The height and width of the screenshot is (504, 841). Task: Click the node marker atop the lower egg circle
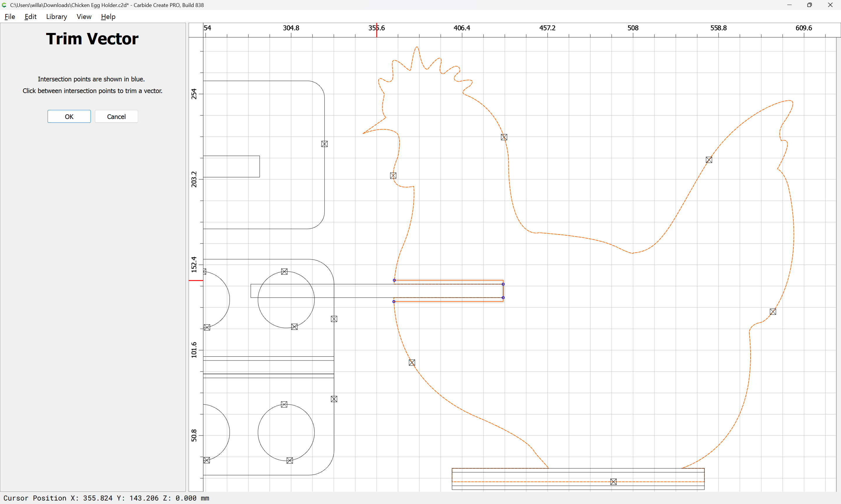pos(284,404)
